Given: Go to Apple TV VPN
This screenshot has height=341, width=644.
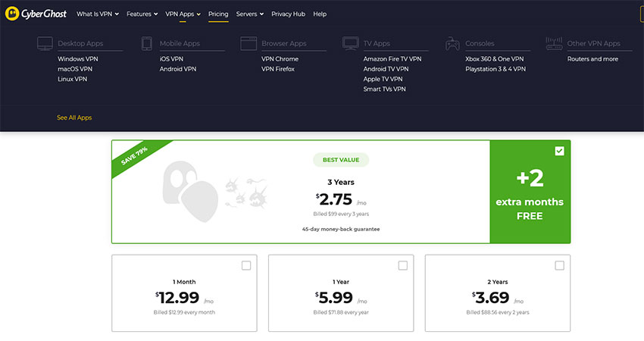Looking at the screenshot, I should pyautogui.click(x=383, y=79).
